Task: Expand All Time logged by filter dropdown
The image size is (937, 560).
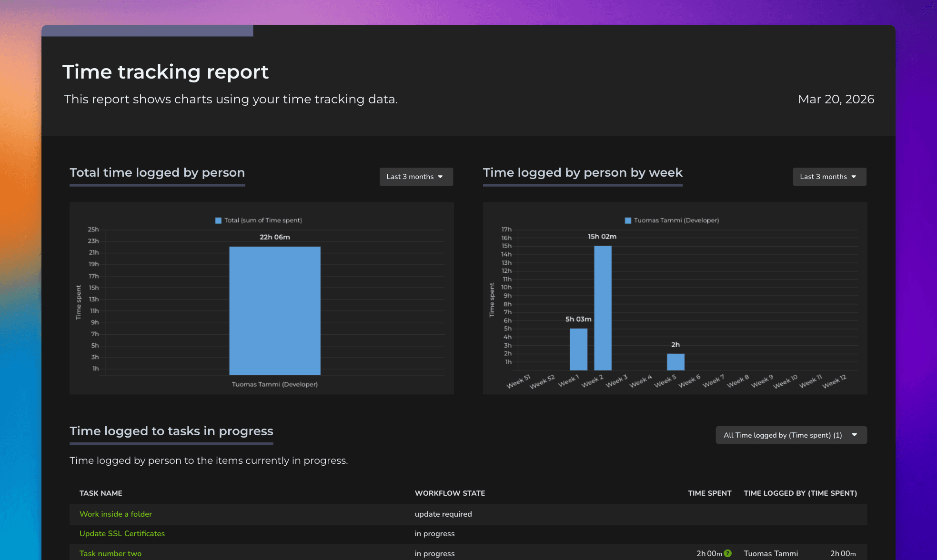Action: (791, 435)
